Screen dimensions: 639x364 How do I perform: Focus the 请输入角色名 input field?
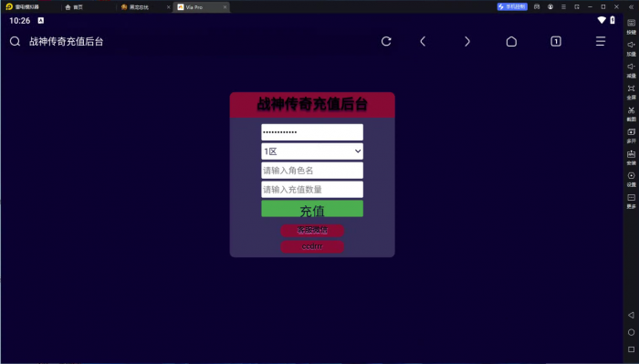[x=312, y=171]
